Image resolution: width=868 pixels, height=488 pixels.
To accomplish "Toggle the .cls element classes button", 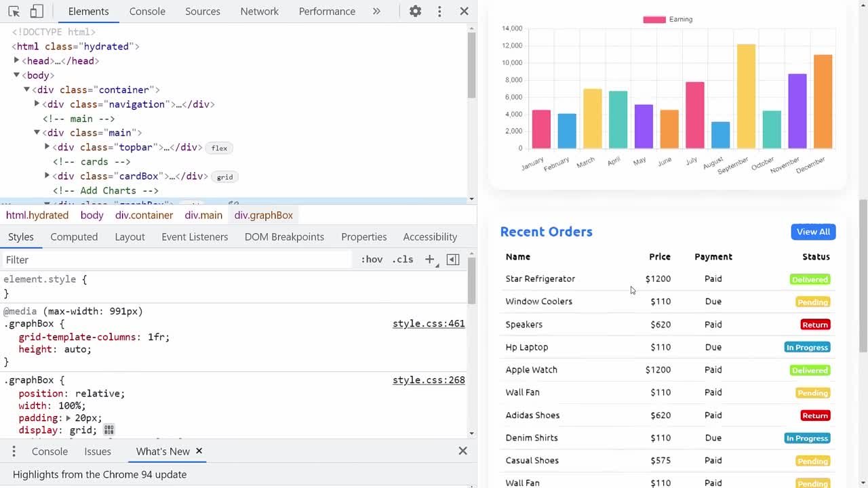I will (402, 260).
